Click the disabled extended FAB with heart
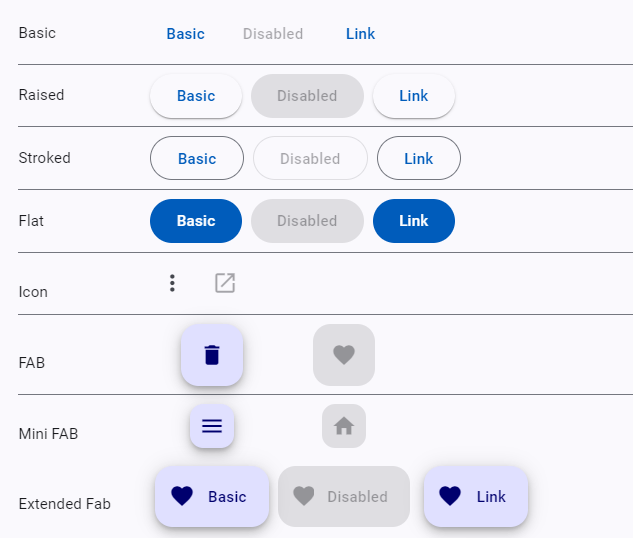This screenshot has width=633, height=538. [x=344, y=496]
